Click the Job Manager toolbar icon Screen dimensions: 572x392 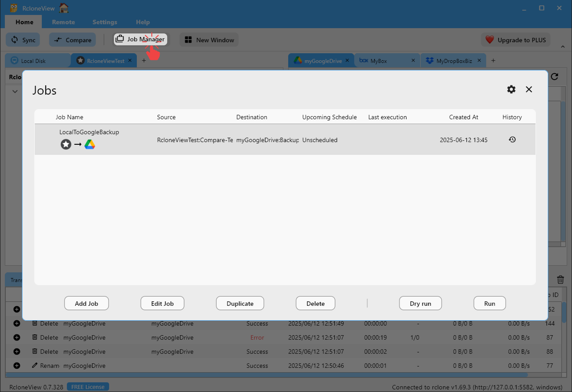[120, 39]
